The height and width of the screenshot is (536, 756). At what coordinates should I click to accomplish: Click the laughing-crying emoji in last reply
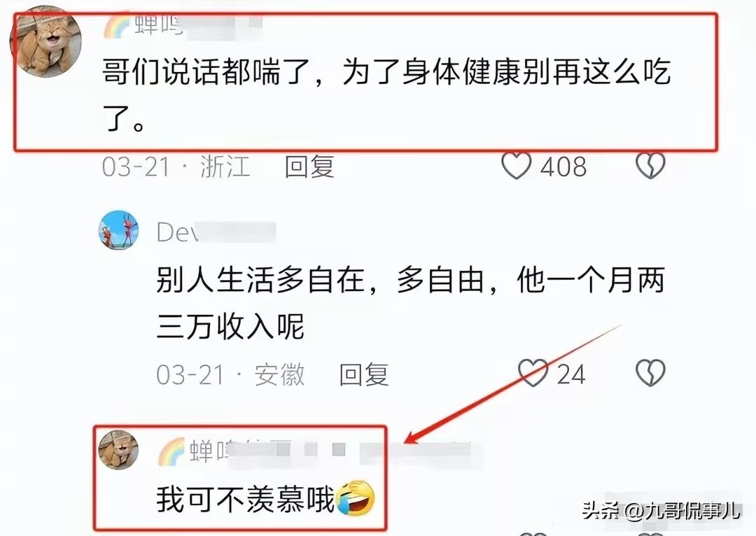[356, 498]
